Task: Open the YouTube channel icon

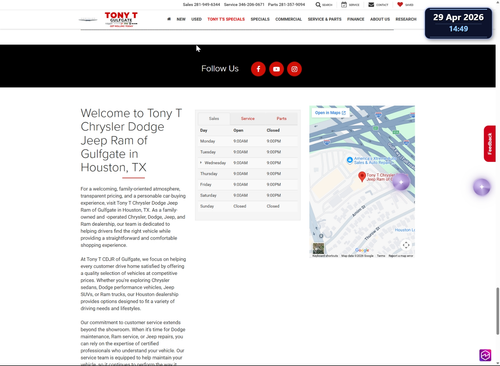Action: [276, 69]
